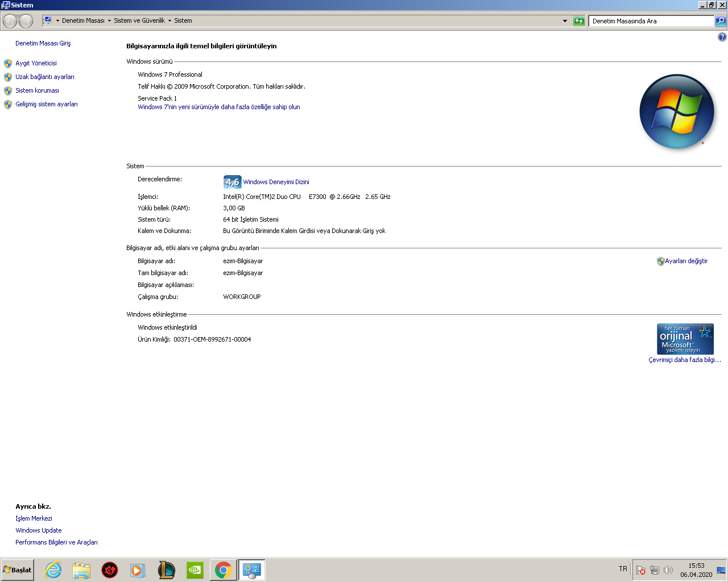Open Performans Bilgileri ve Araçları
728x582 pixels.
[56, 542]
